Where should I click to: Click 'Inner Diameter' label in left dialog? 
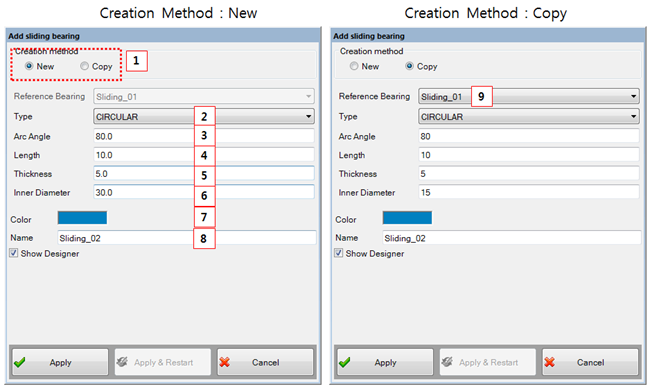42,192
